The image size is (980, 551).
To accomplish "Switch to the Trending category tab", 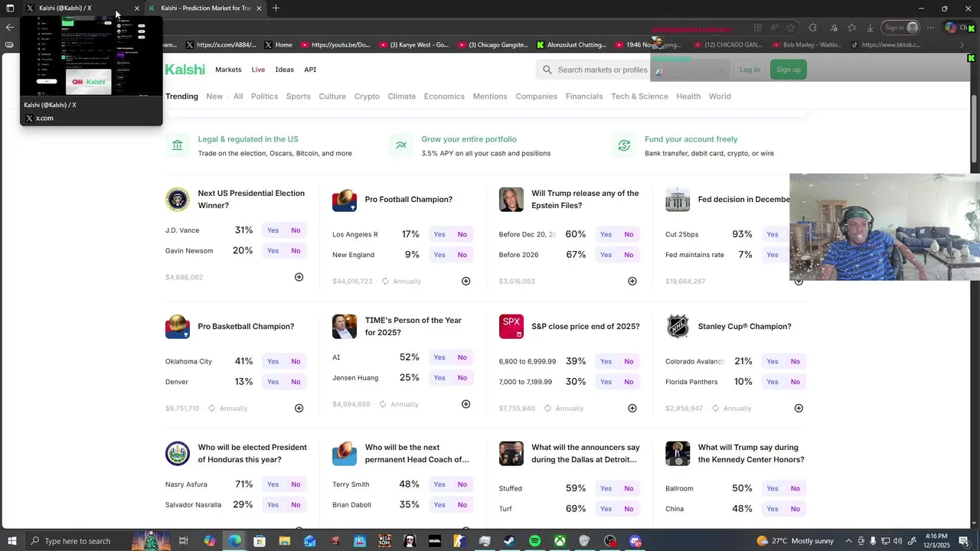I will (x=181, y=96).
